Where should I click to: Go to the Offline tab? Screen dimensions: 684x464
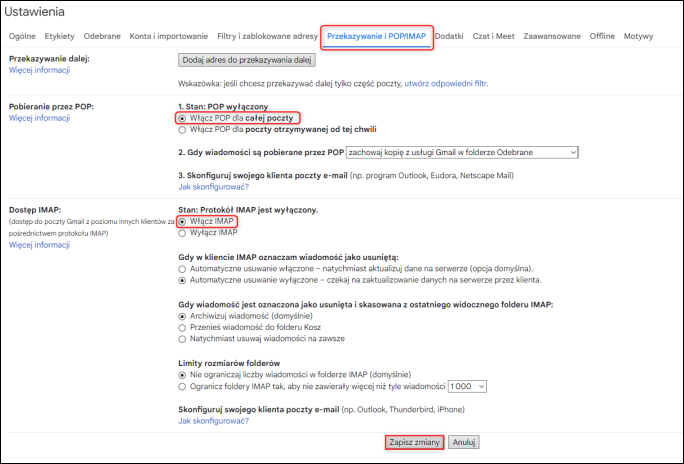click(x=602, y=36)
